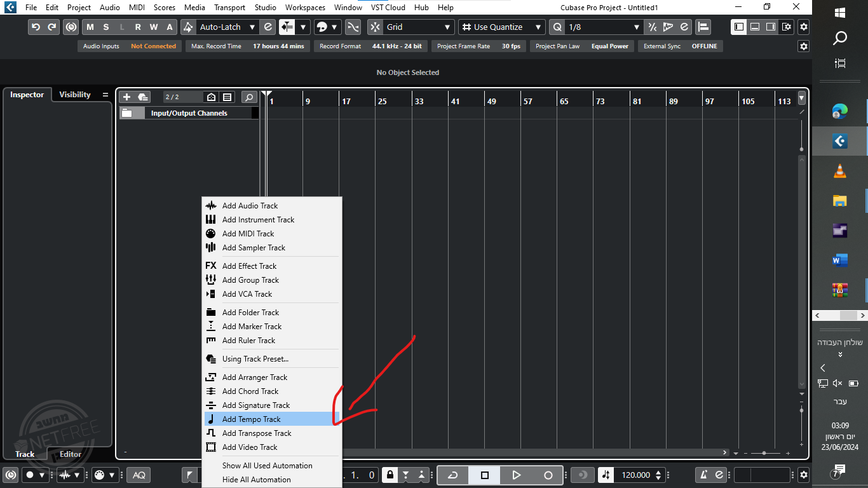Choose Add Tempo Track from the menu
The image size is (868, 488).
click(x=272, y=419)
